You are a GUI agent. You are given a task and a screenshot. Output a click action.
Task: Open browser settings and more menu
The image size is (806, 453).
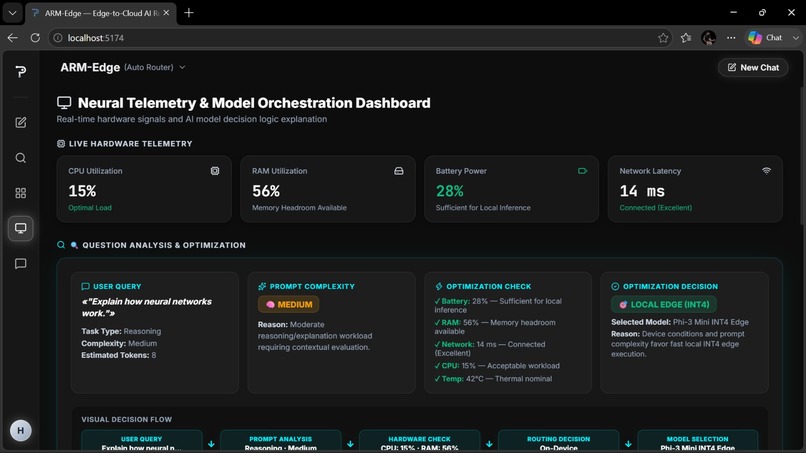click(731, 38)
